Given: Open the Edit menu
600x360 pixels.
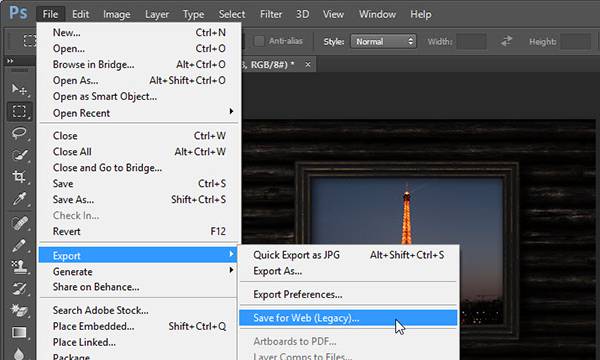Looking at the screenshot, I should pos(80,15).
